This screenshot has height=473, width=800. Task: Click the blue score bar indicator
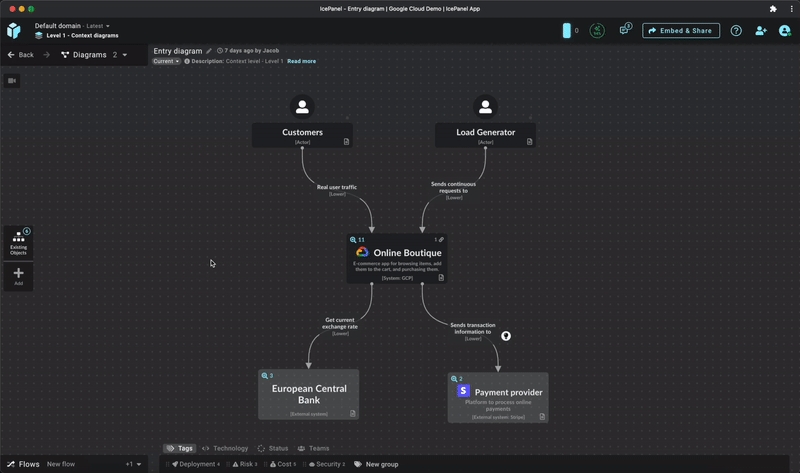(x=566, y=31)
